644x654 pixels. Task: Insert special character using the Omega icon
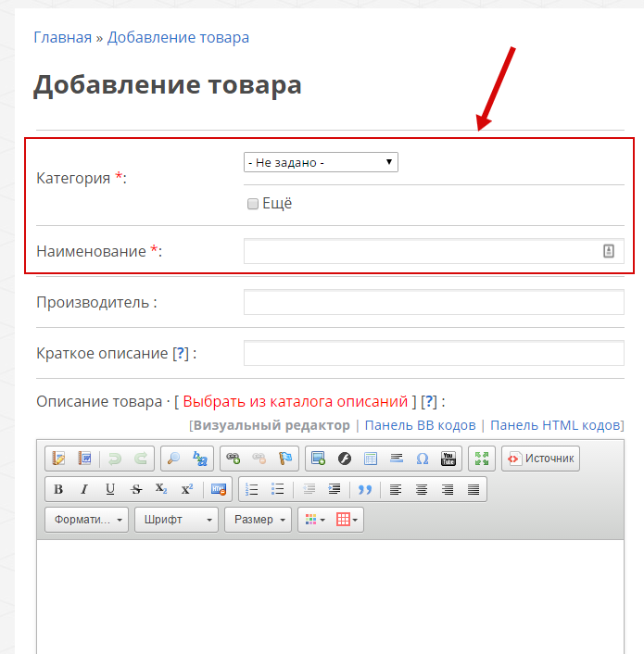tap(423, 459)
